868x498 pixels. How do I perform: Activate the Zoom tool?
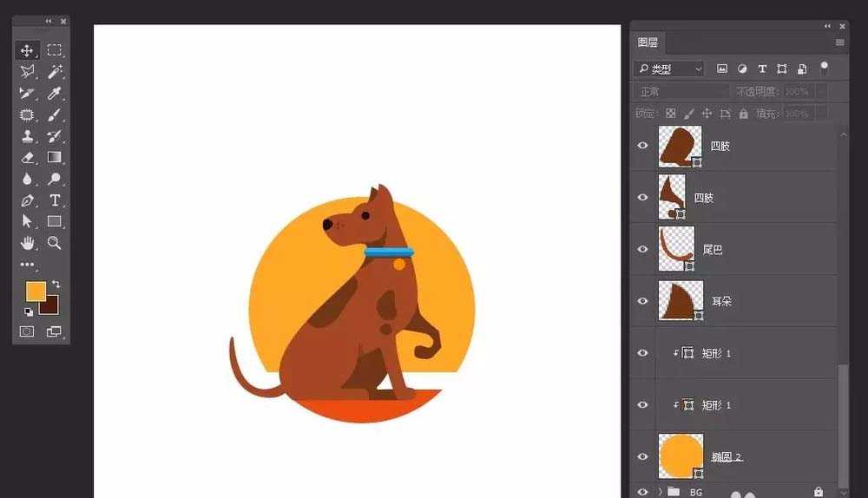pyautogui.click(x=54, y=243)
